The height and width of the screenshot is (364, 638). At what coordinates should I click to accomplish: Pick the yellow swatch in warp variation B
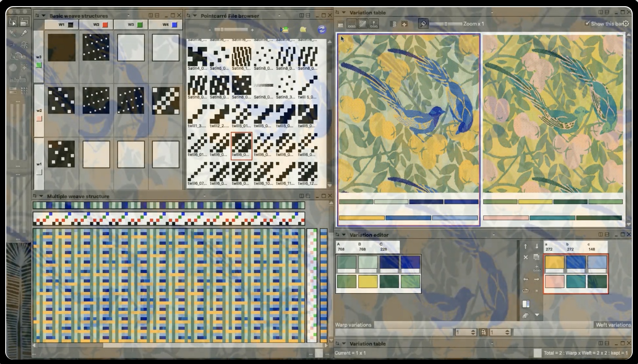pyautogui.click(x=368, y=282)
